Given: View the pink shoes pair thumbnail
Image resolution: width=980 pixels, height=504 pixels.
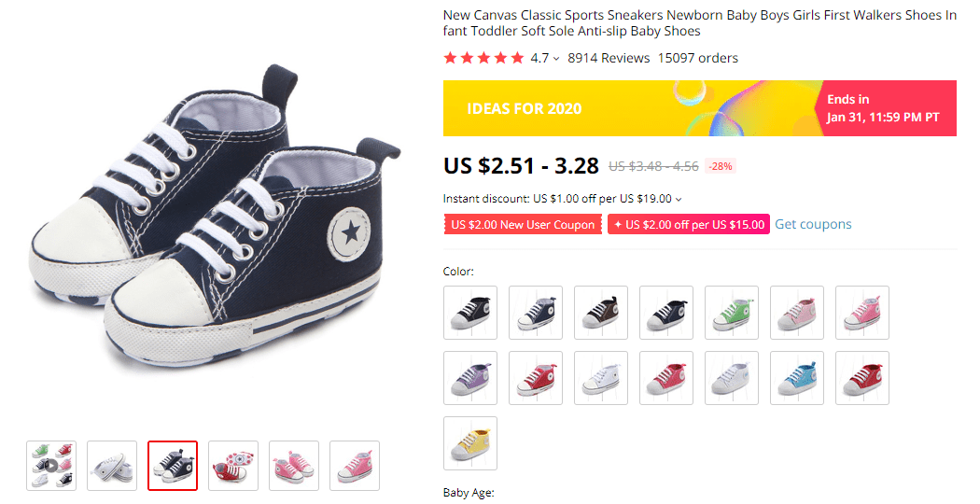Looking at the screenshot, I should pos(294,465).
